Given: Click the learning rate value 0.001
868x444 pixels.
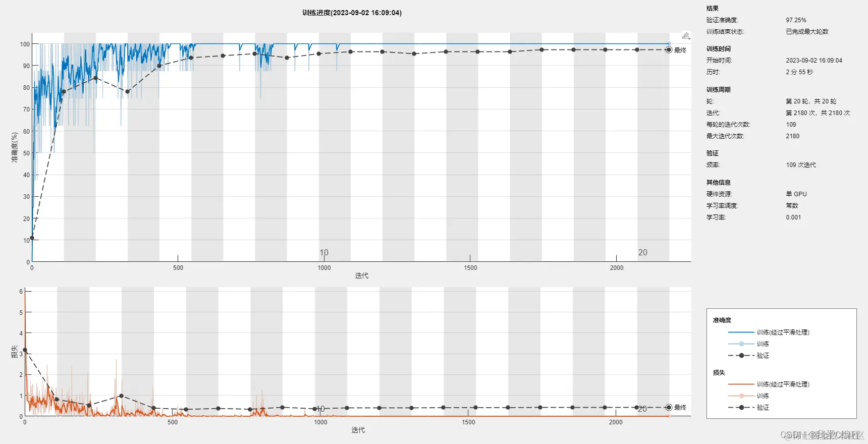Looking at the screenshot, I should pyautogui.click(x=793, y=217).
